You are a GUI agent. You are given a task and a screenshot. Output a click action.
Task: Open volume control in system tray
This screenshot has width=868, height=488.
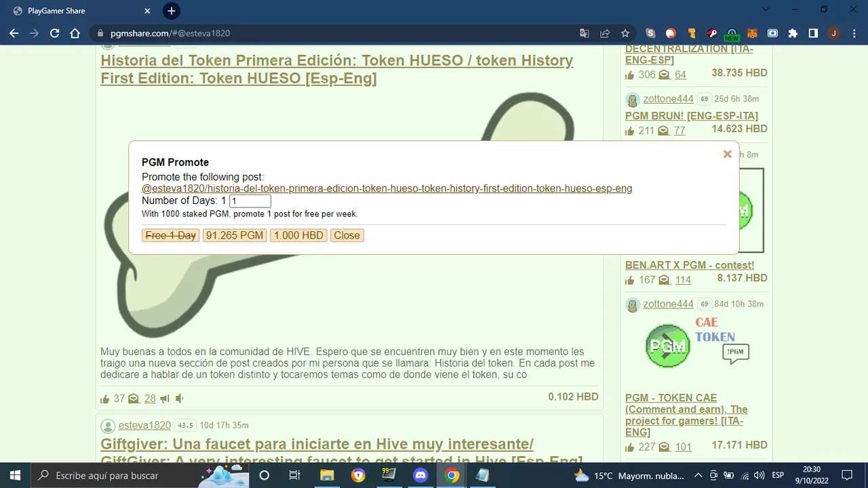759,475
